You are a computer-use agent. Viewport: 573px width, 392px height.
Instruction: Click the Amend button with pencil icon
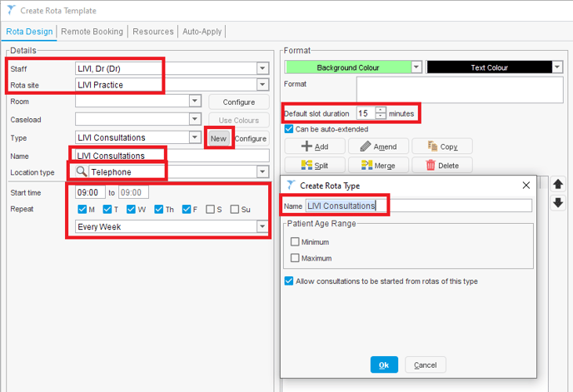pos(377,146)
